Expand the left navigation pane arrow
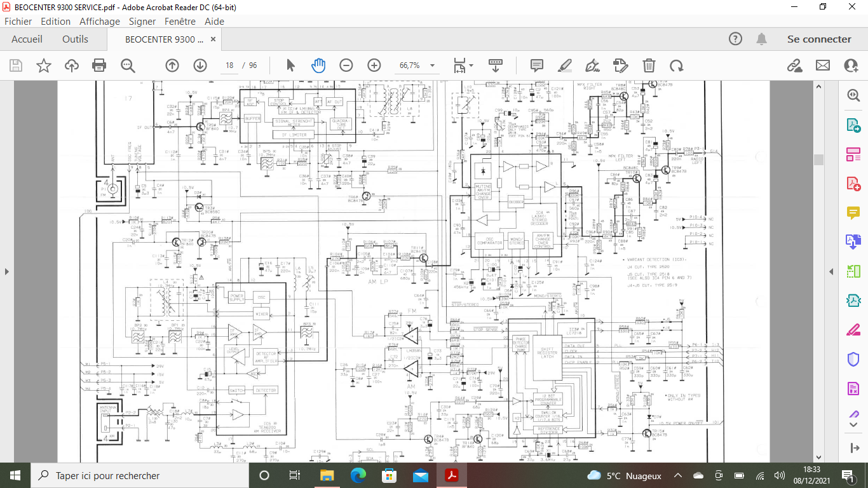 point(6,271)
